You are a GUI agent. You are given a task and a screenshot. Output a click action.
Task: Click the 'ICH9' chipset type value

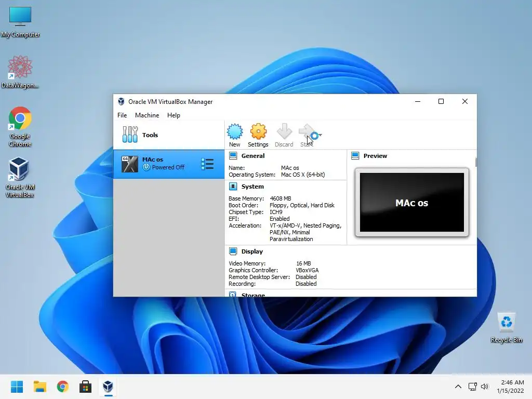pyautogui.click(x=276, y=212)
